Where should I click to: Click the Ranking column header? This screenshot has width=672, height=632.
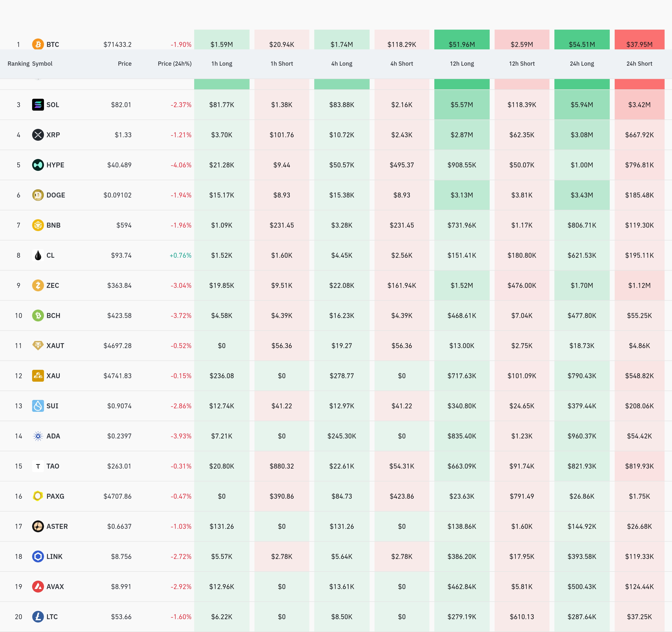coord(18,63)
